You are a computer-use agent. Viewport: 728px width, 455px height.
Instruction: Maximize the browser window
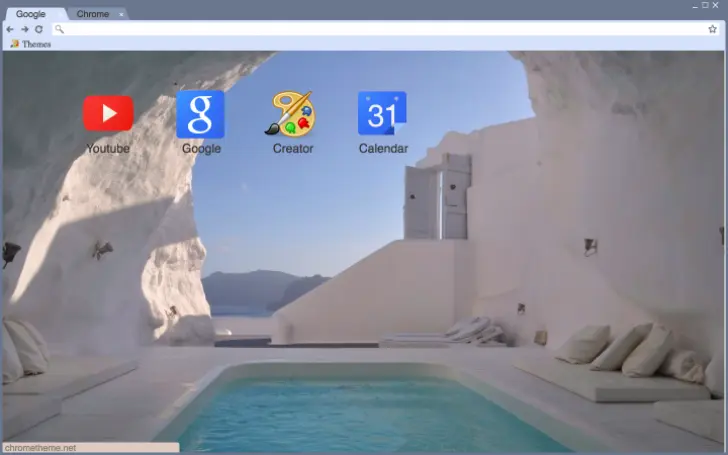click(x=705, y=6)
